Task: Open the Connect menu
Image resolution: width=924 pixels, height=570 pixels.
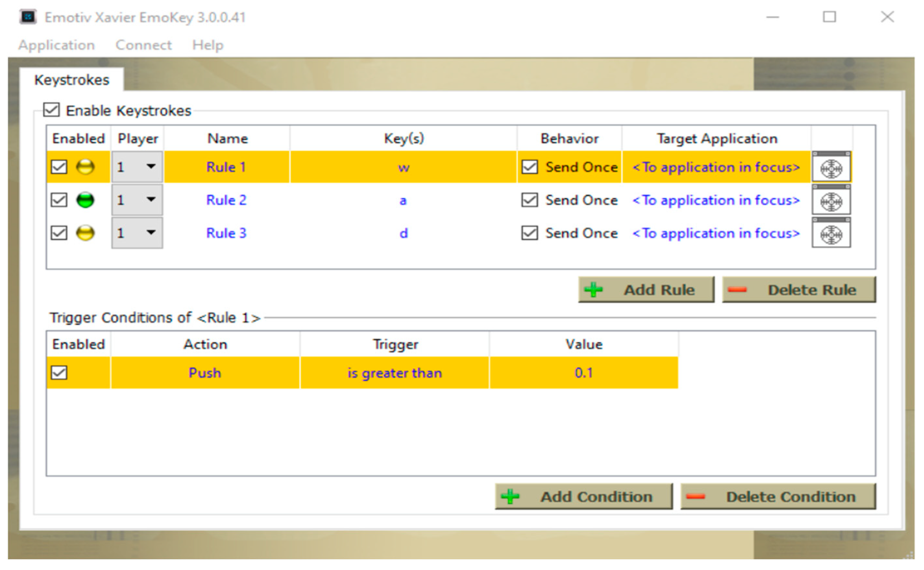Action: [143, 45]
